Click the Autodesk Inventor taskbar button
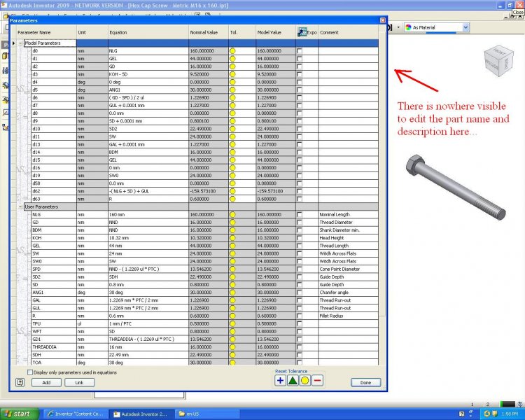525x420 pixels. tap(142, 414)
